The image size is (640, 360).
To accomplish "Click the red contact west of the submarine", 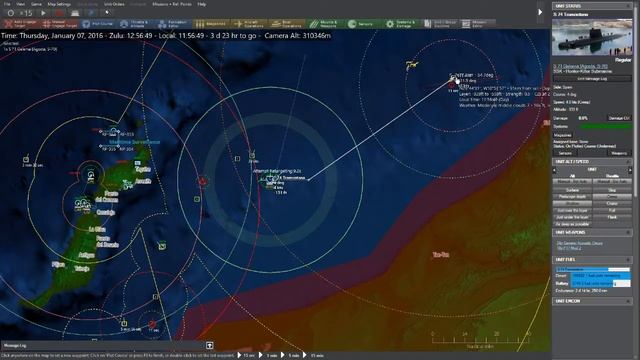I will click(x=202, y=181).
